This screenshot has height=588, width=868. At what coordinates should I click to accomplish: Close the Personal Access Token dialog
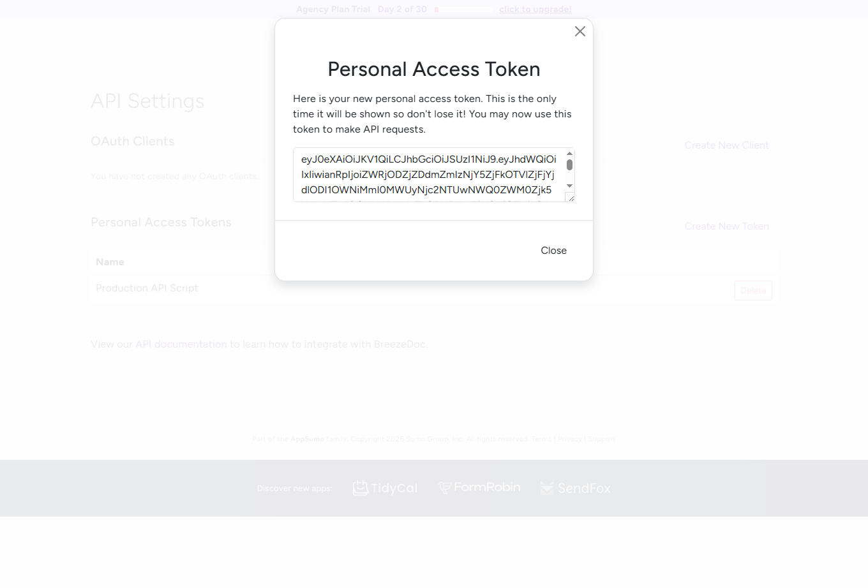pos(553,250)
